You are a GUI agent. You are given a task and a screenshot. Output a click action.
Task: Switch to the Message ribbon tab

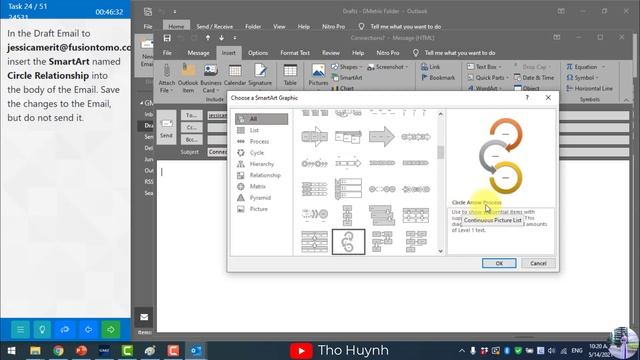(198, 53)
